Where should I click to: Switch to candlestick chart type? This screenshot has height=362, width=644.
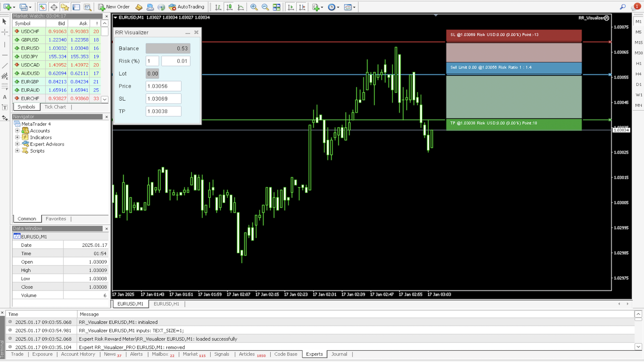tap(229, 7)
